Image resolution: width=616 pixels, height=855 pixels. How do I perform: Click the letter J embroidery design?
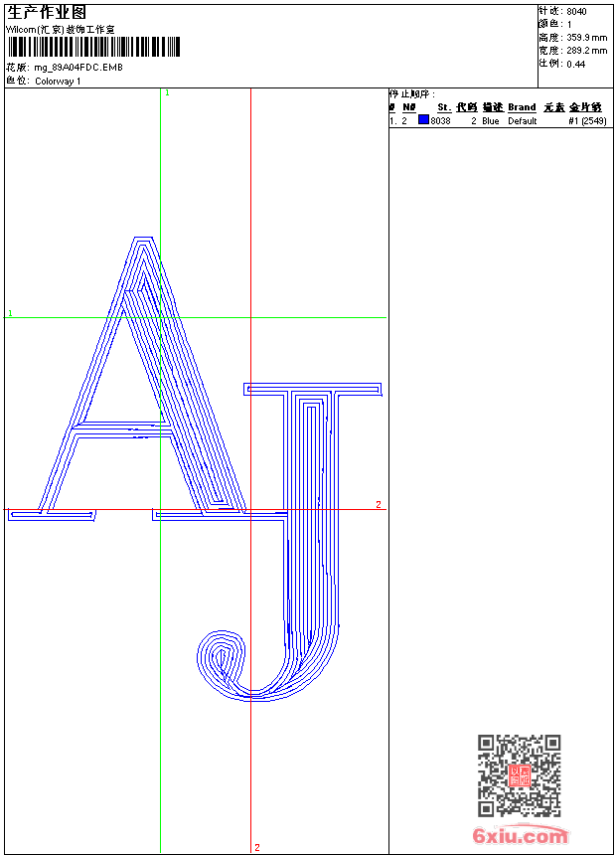(x=308, y=517)
